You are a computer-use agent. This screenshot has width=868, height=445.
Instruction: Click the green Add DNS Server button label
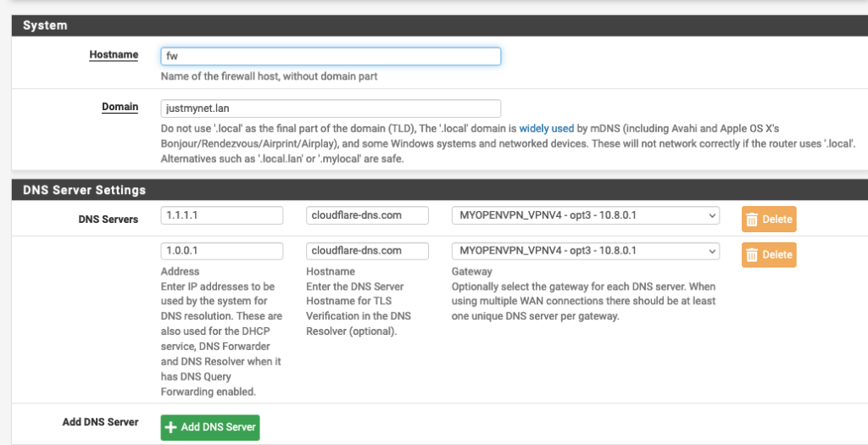218,427
